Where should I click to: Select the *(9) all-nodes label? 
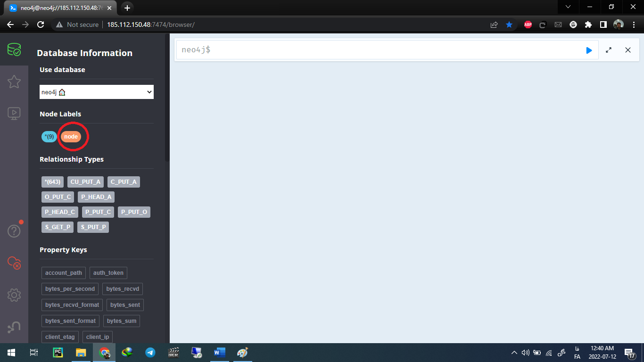(49, 137)
